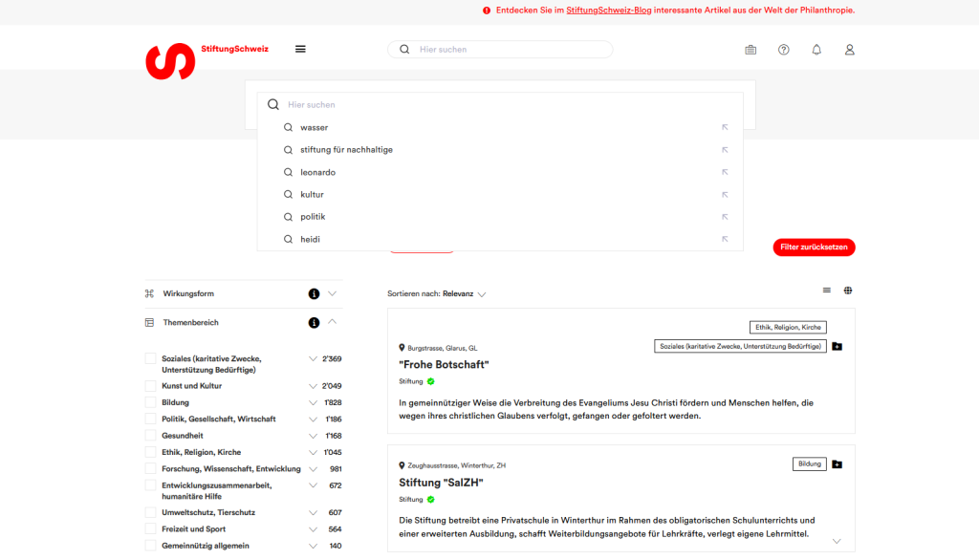Choose the "kultur" search suggestion
The width and height of the screenshot is (979, 560).
pos(312,194)
